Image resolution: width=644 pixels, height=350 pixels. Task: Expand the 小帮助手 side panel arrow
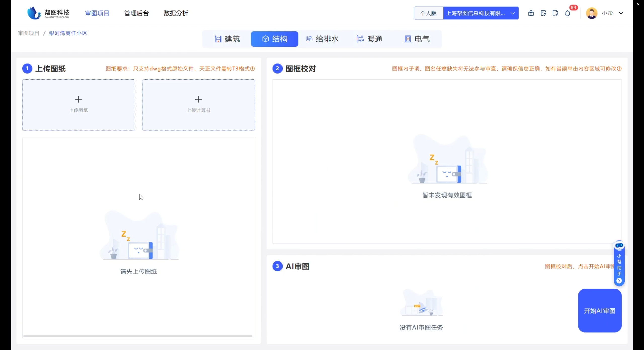tap(619, 281)
